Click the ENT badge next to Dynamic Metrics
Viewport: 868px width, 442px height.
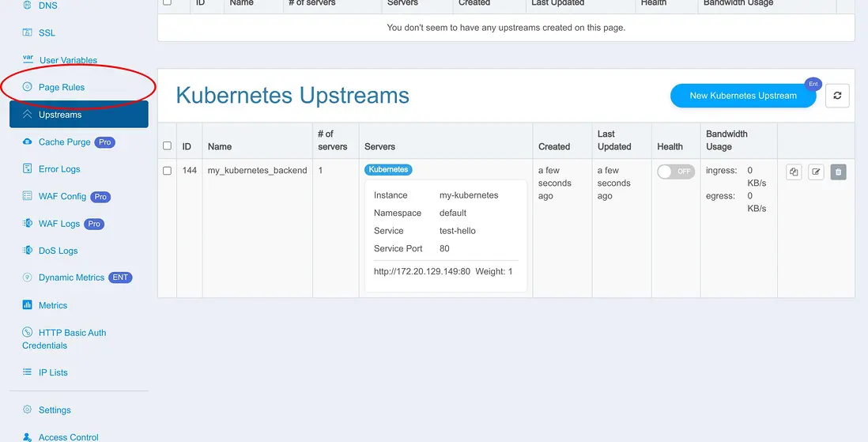coord(120,278)
